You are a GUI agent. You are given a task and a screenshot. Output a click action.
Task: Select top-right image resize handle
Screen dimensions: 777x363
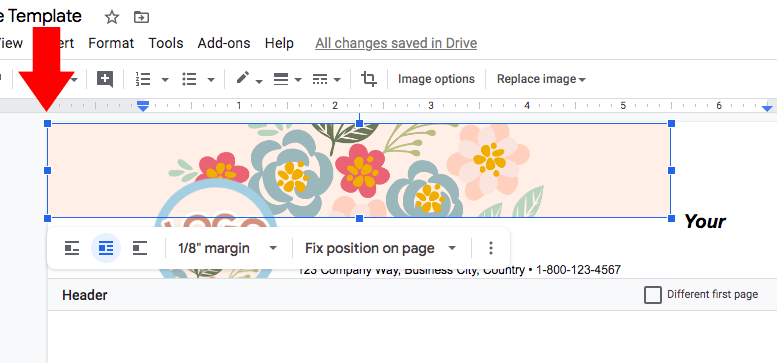(x=671, y=123)
